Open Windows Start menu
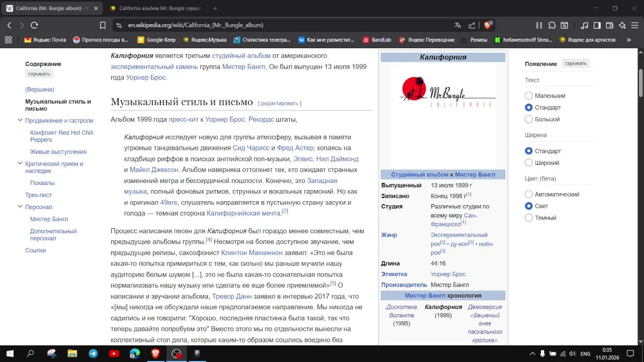Screen dimensions: 644x362 coord(10,353)
